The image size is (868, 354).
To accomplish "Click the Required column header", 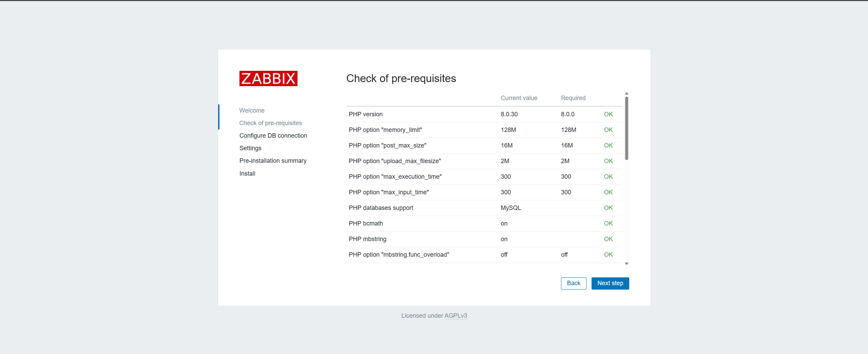I will (x=573, y=98).
